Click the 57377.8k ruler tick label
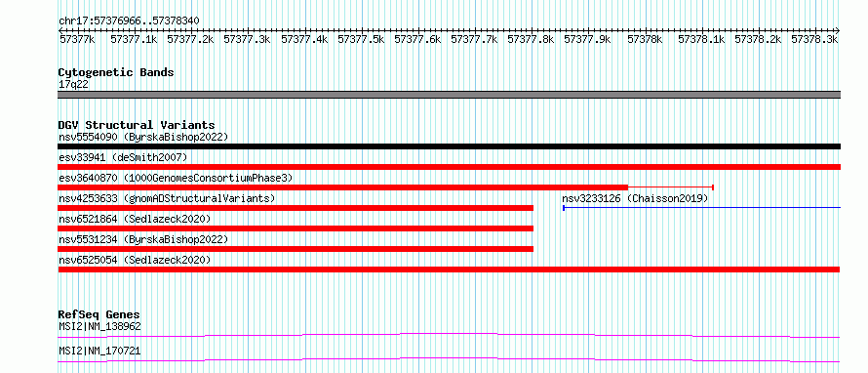The height and width of the screenshot is (373, 868). [531, 39]
